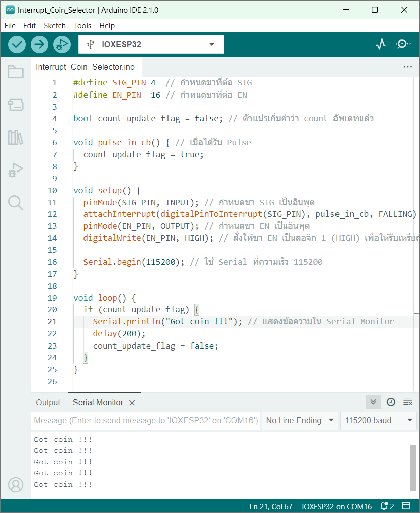The image size is (420, 513).
Task: Toggle autoscroll in Serial Monitor
Action: [x=373, y=402]
